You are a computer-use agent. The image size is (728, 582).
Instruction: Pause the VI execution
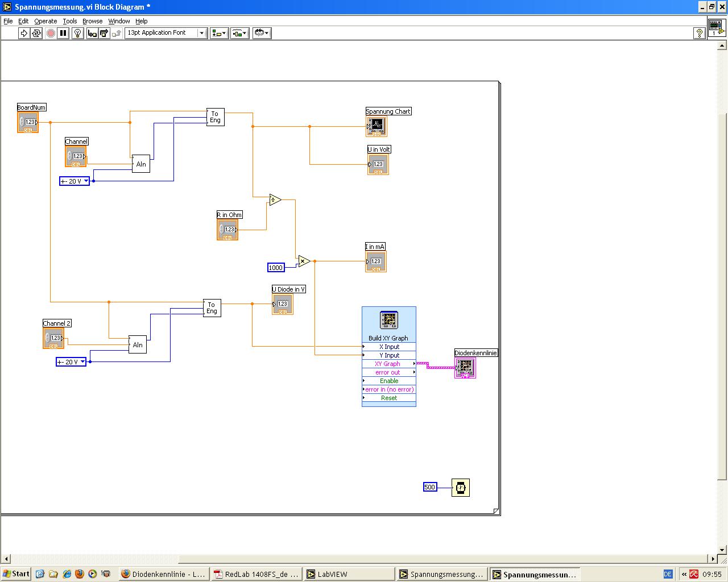pyautogui.click(x=63, y=33)
